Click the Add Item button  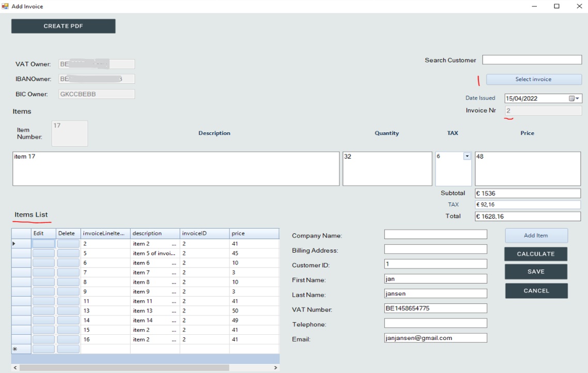[x=536, y=236]
